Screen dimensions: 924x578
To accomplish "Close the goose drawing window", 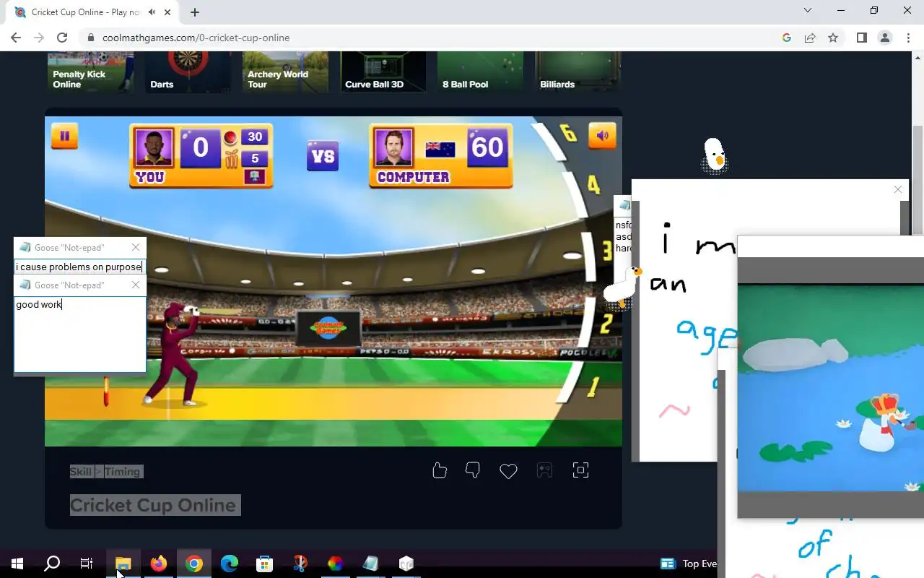I will coord(898,189).
